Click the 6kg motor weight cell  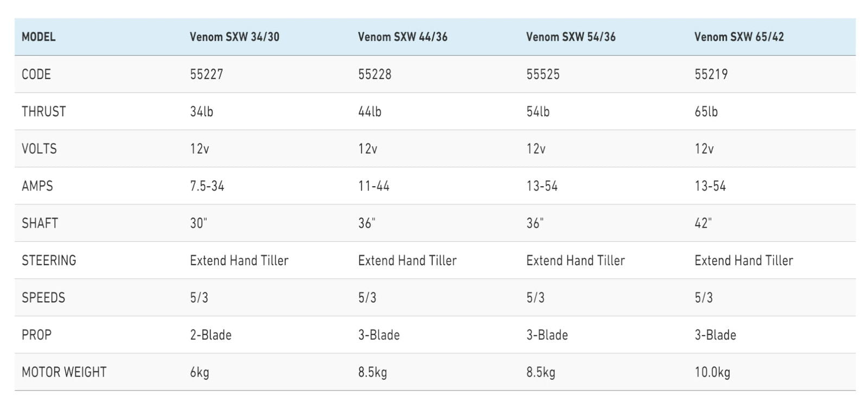(x=199, y=372)
